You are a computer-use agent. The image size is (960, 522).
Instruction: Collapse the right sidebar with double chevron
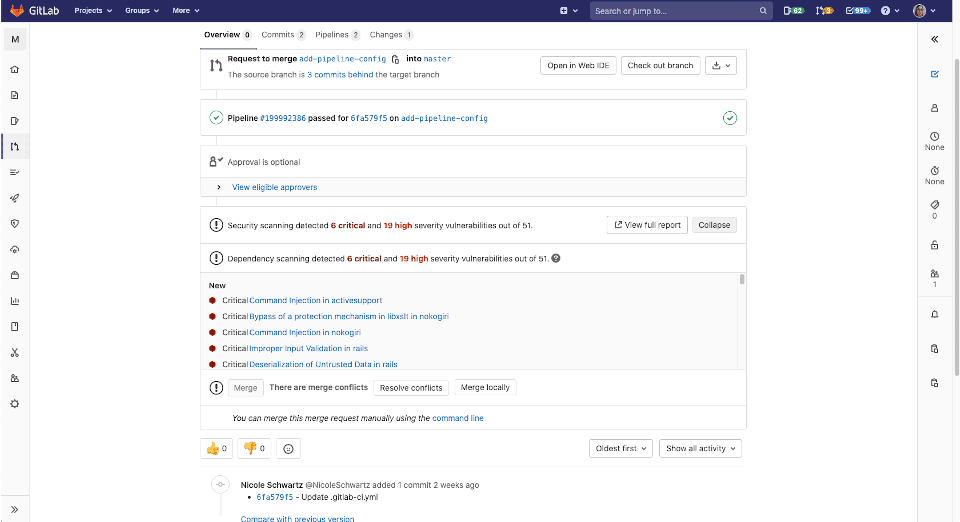pyautogui.click(x=934, y=39)
